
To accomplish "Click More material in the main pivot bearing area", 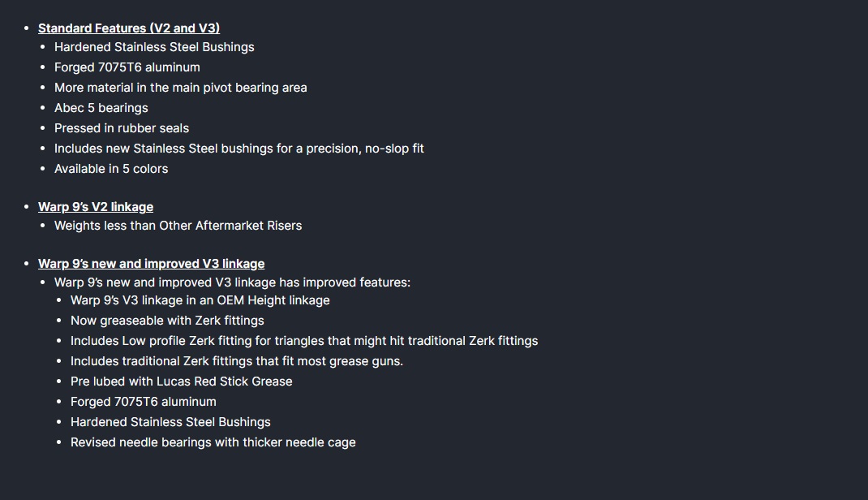I will (x=180, y=88).
